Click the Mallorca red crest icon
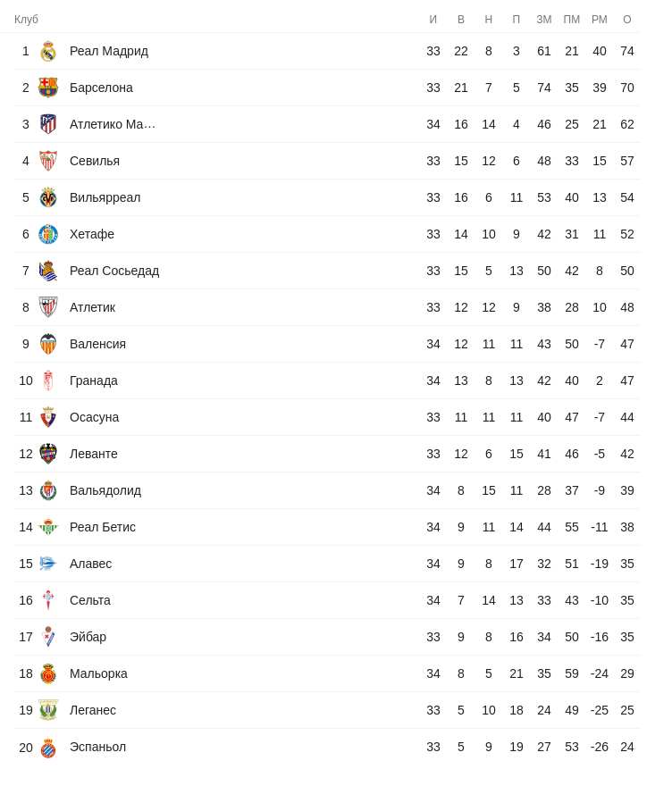 48,673
